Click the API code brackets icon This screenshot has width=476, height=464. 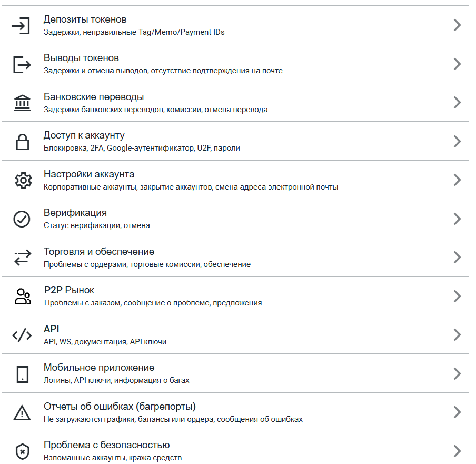pos(22,335)
